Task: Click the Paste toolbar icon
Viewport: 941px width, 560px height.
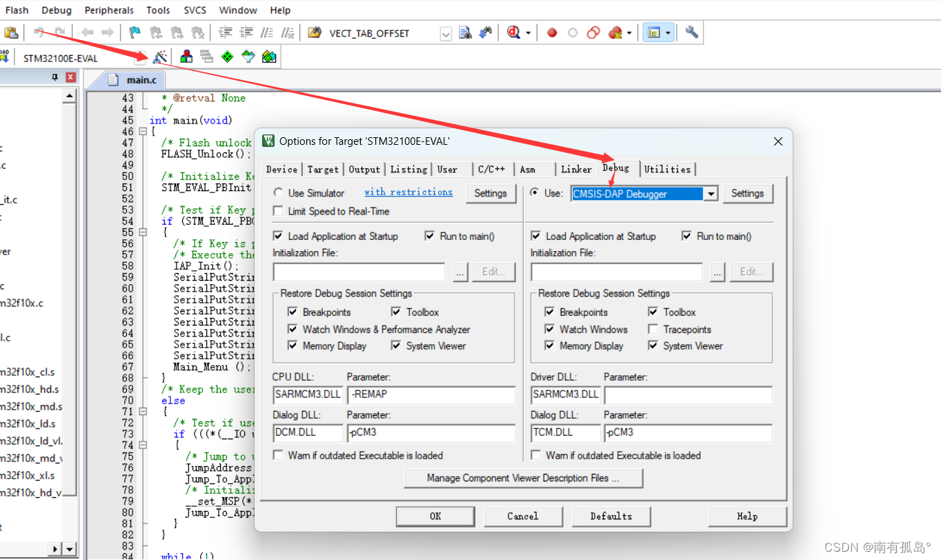Action: click(10, 32)
